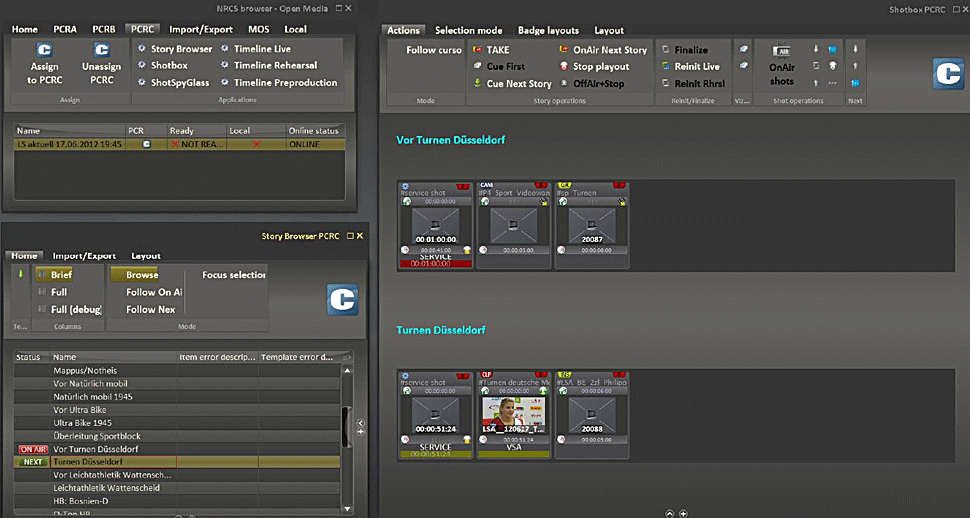Click Stop playout in Story operations
Screen dimensions: 970x518
(x=601, y=67)
